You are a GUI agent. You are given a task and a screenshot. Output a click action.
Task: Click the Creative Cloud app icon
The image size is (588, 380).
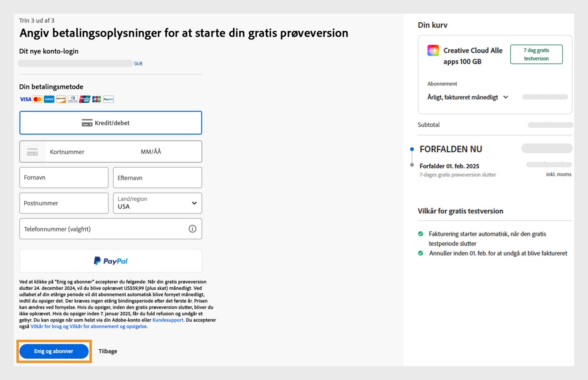click(x=433, y=50)
